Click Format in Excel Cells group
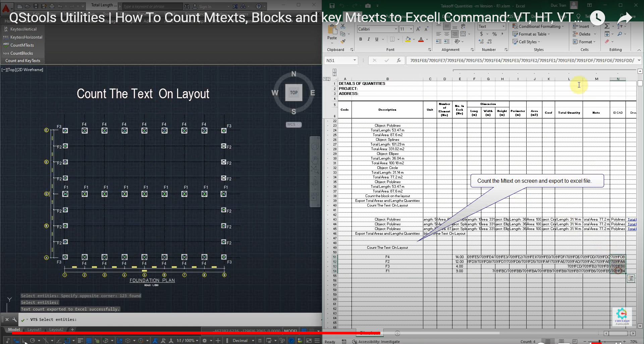 (584, 42)
